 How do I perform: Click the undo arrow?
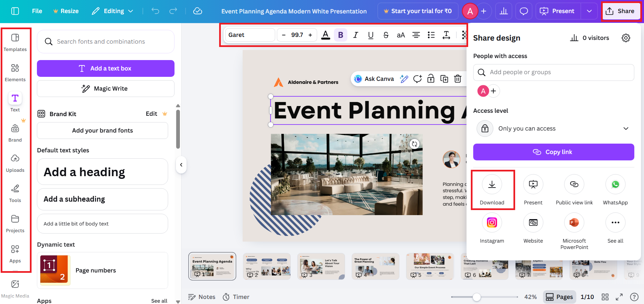155,11
